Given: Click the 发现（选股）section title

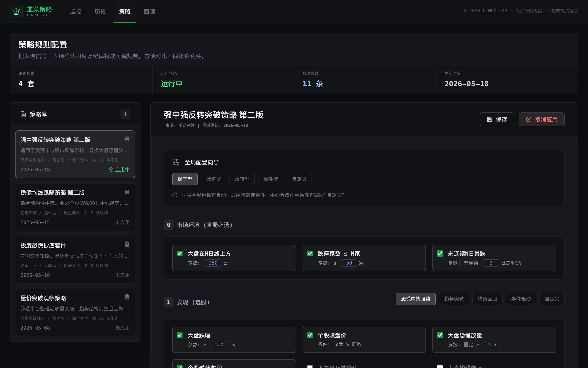Looking at the screenshot, I should point(193,302).
